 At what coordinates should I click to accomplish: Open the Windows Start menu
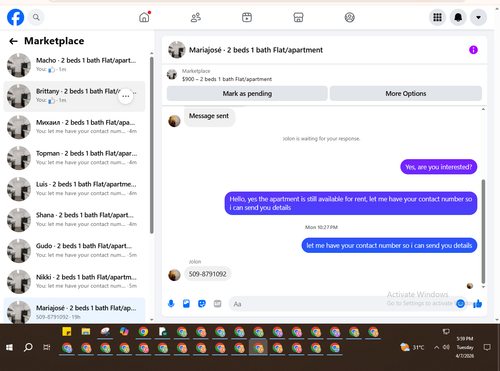pyautogui.click(x=9, y=348)
